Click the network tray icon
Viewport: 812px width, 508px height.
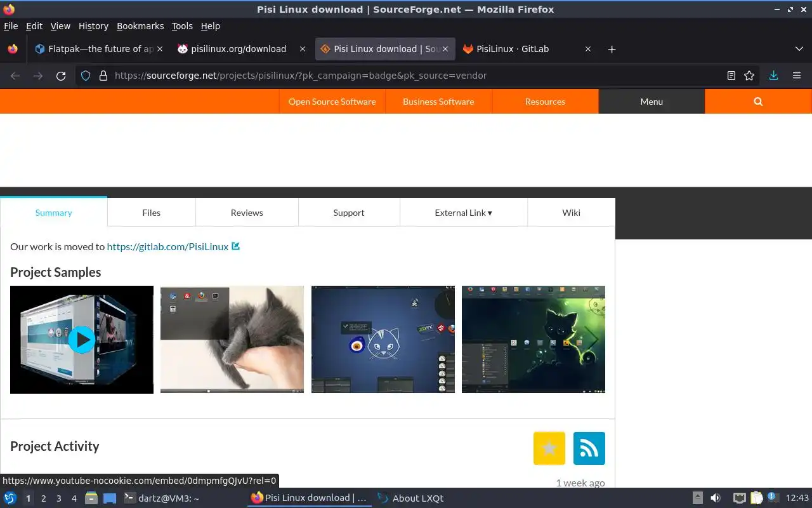coord(740,498)
